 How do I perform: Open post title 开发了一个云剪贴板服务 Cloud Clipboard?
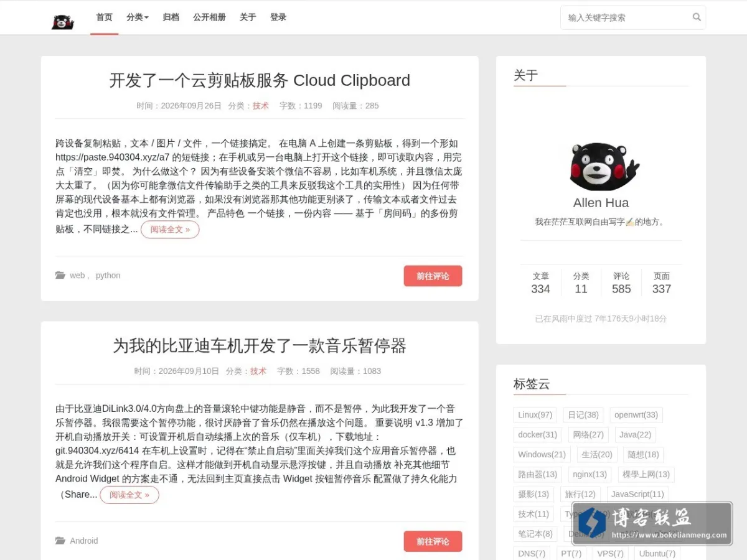coord(260,80)
